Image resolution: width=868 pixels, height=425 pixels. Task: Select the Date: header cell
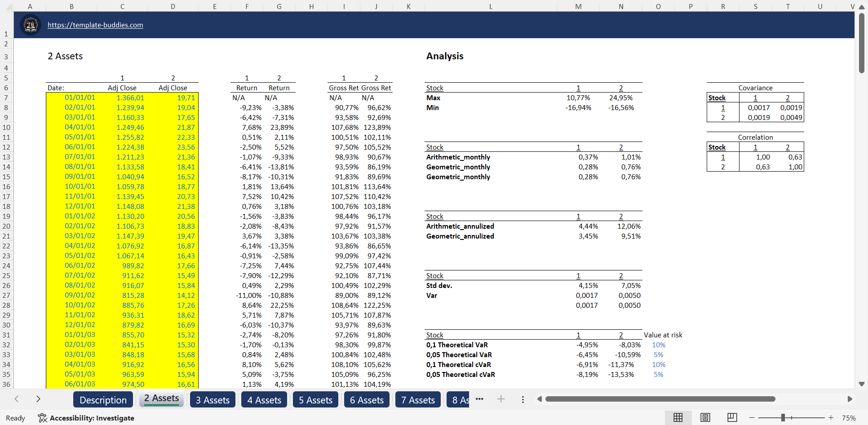(56, 88)
